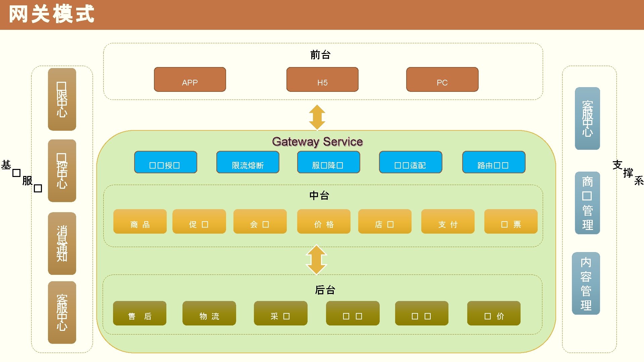Click the double arrow between 前台 and Gateway
The image size is (644, 362).
[317, 117]
